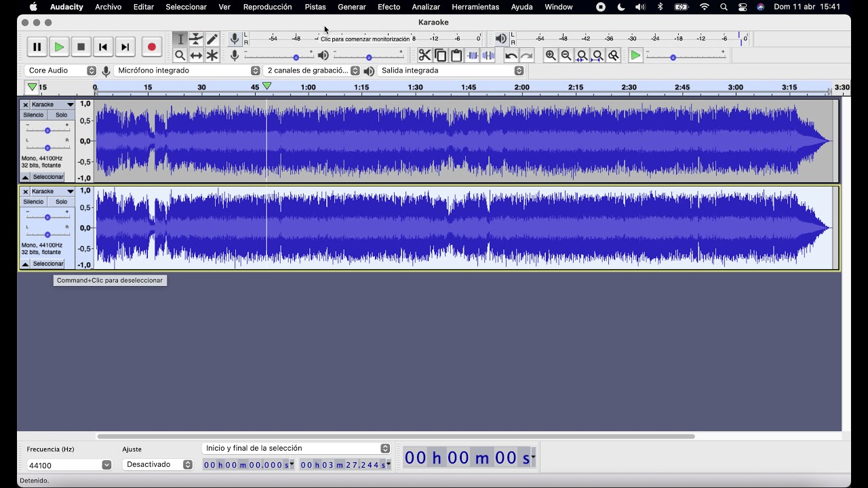This screenshot has height=488, width=868.
Task: Close the second Karaoke track
Action: (25, 191)
